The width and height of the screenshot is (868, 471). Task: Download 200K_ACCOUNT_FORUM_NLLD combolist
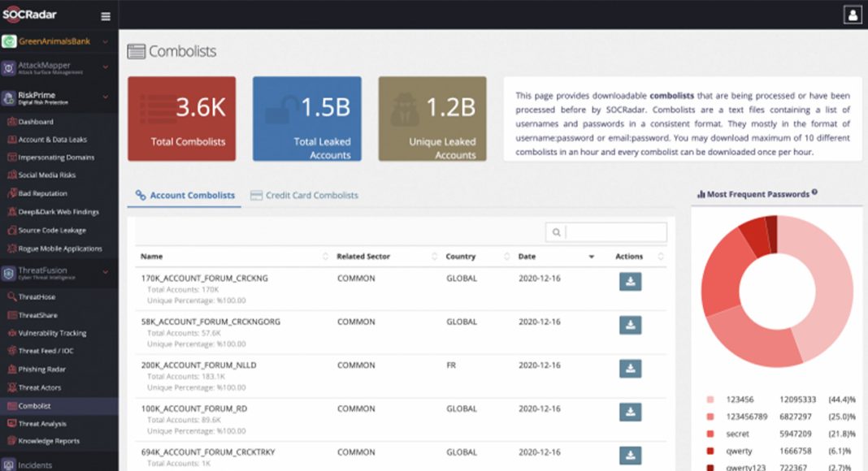tap(630, 369)
